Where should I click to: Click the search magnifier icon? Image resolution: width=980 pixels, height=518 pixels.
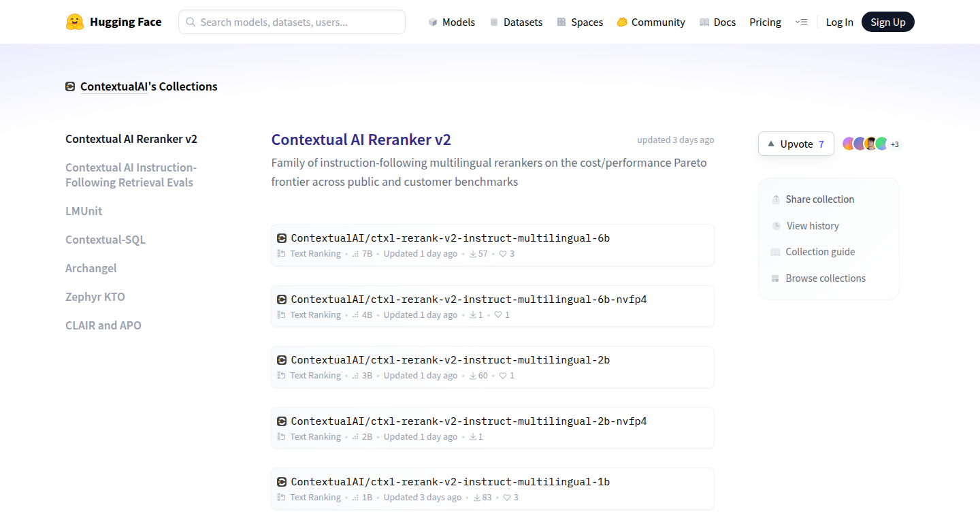tap(191, 22)
